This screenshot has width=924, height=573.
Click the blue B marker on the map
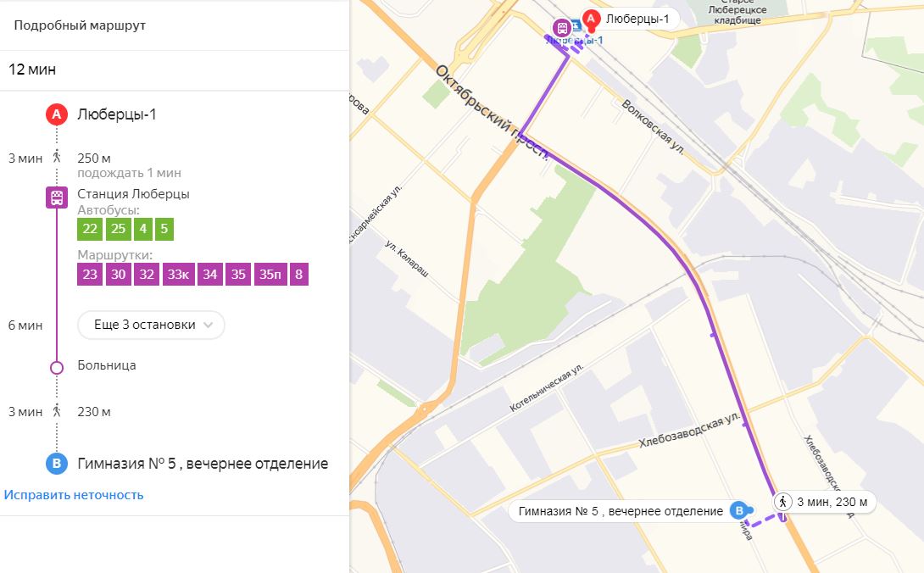(739, 510)
